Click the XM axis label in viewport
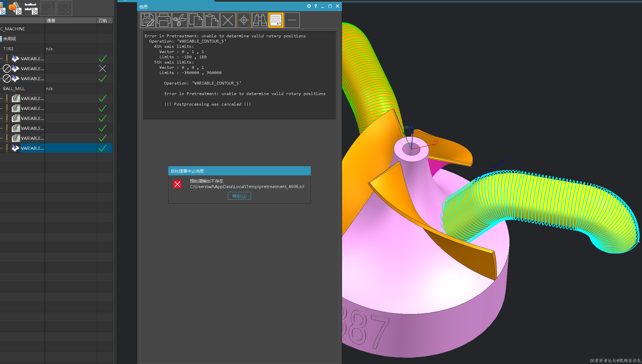 click(436, 141)
